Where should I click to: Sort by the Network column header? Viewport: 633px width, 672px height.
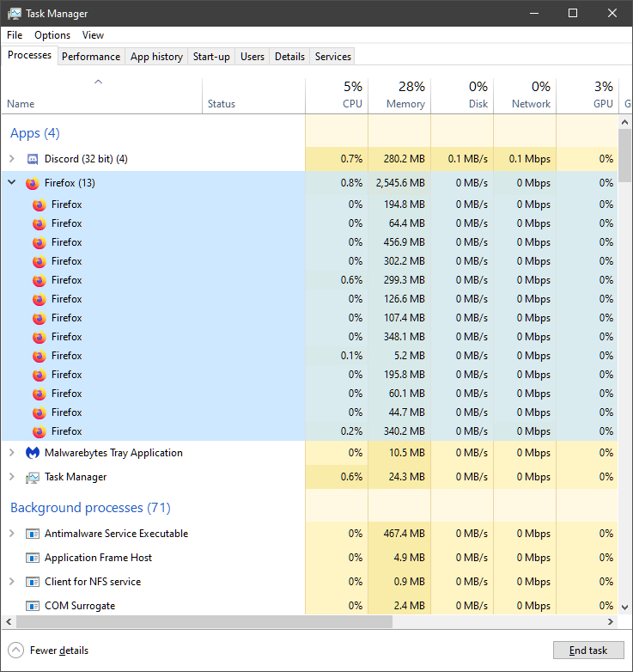525,95
